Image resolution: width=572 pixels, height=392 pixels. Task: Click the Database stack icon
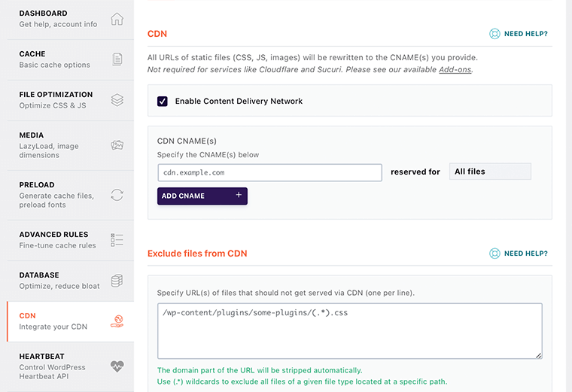click(x=117, y=281)
